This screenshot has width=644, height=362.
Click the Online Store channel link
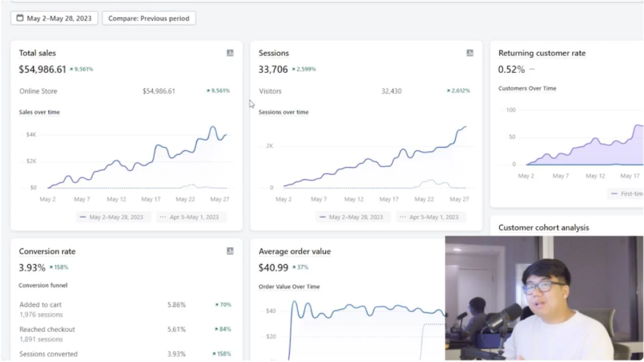pos(38,91)
